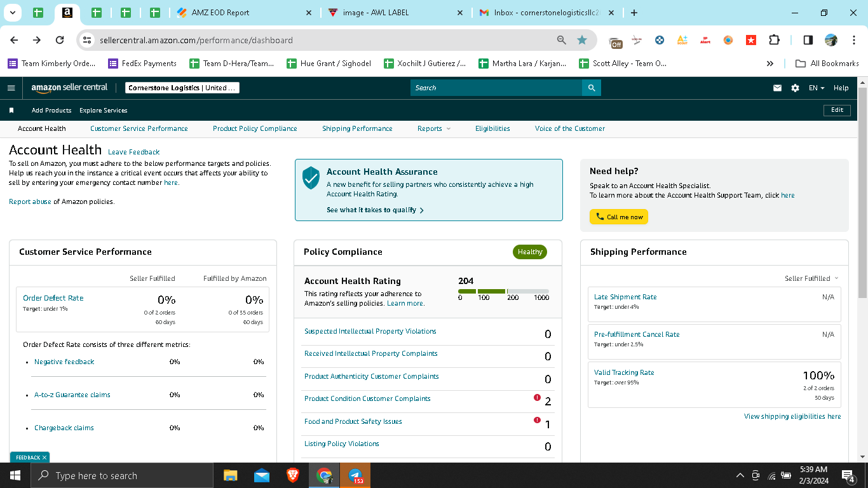Expand the Reports menu
This screenshot has width=868, height=488.
(434, 128)
